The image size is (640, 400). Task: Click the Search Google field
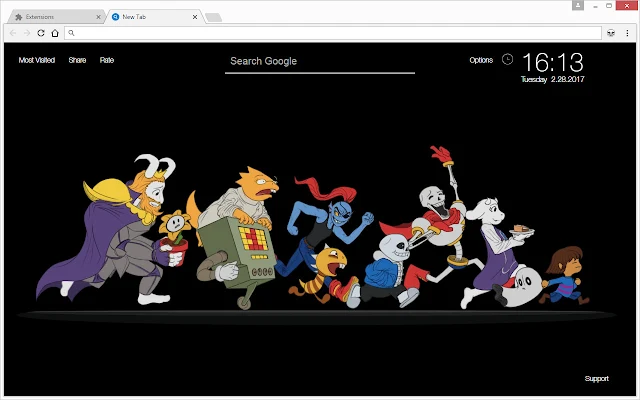[320, 61]
